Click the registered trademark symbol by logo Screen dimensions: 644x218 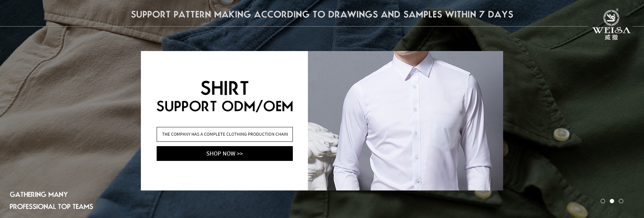618,10
